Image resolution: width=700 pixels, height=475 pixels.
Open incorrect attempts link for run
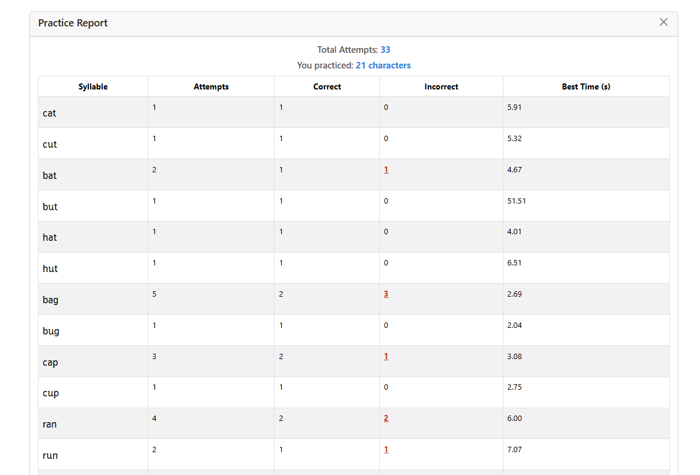point(386,450)
